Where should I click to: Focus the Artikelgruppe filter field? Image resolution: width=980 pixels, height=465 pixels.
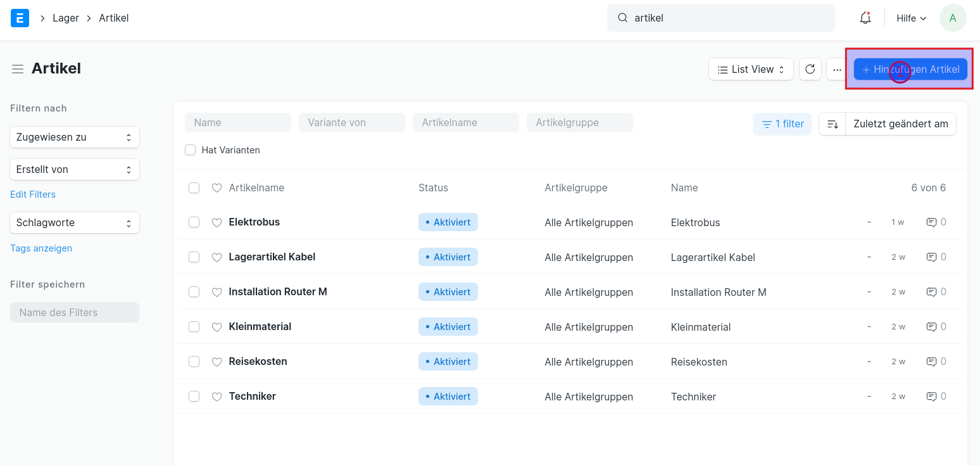point(580,123)
